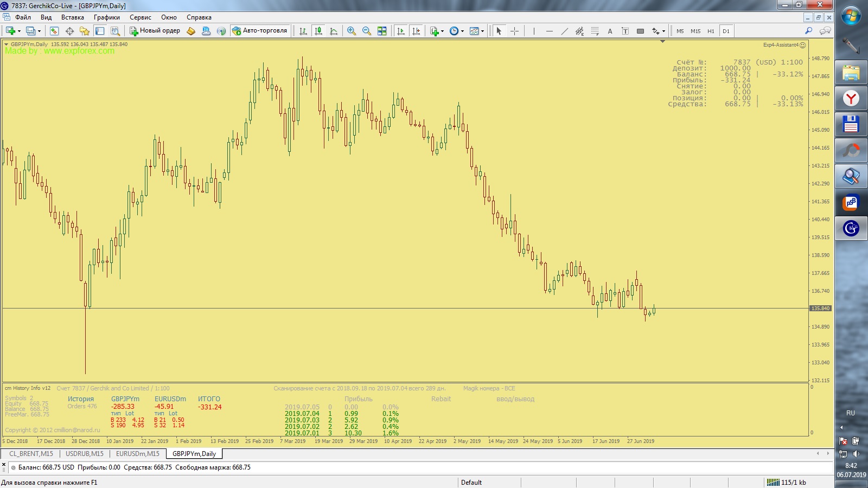
Task: Toggle chart shift icon
Action: click(x=416, y=31)
